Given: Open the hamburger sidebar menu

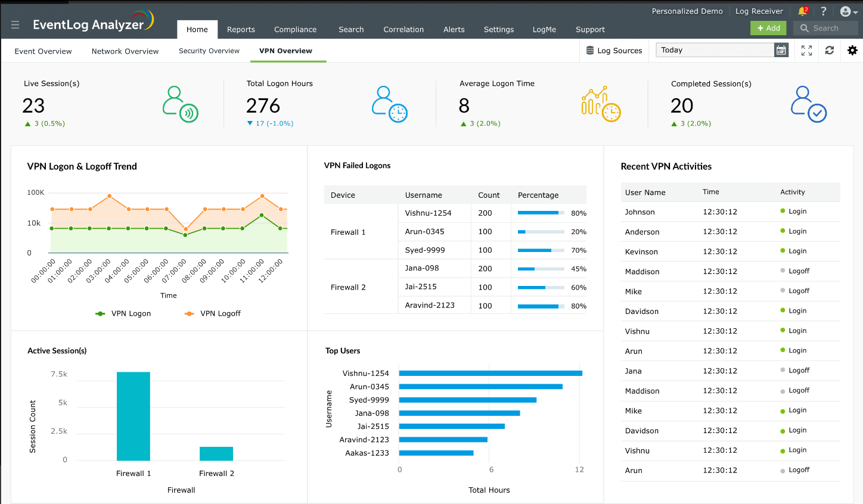Looking at the screenshot, I should [15, 24].
